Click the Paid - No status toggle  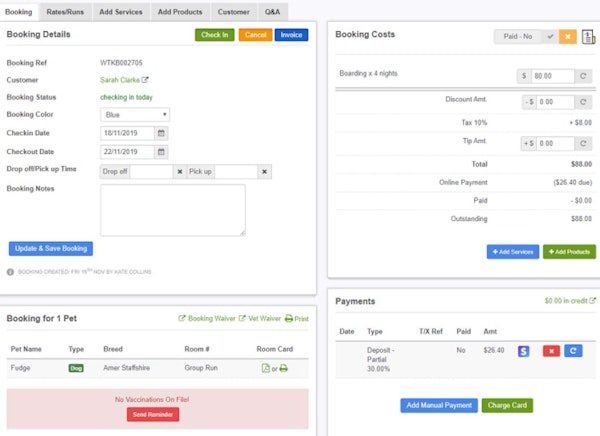518,36
